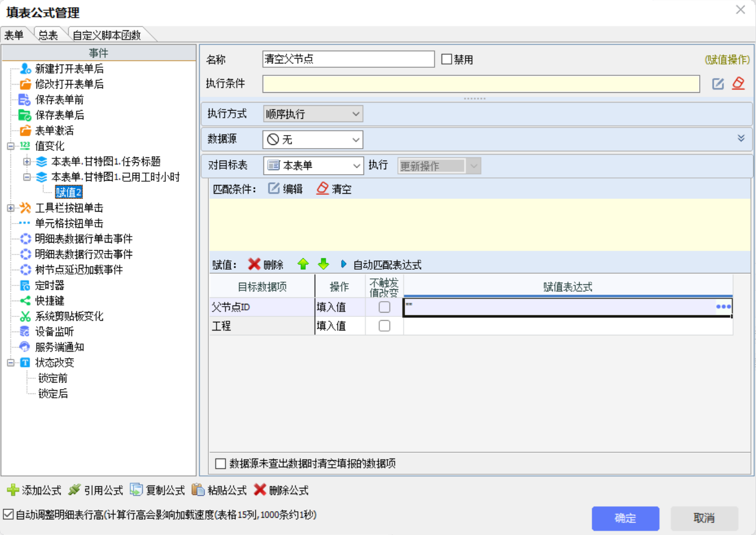Screen dimensions: 756x535
Task: Toggle 不触发值改变 checkbox for 父节点ID
Action: (x=385, y=307)
